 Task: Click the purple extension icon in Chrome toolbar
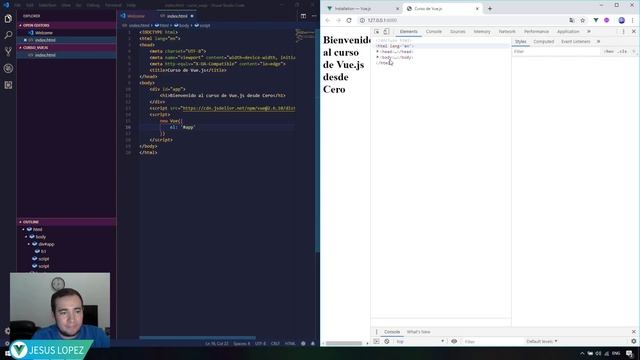click(x=607, y=20)
